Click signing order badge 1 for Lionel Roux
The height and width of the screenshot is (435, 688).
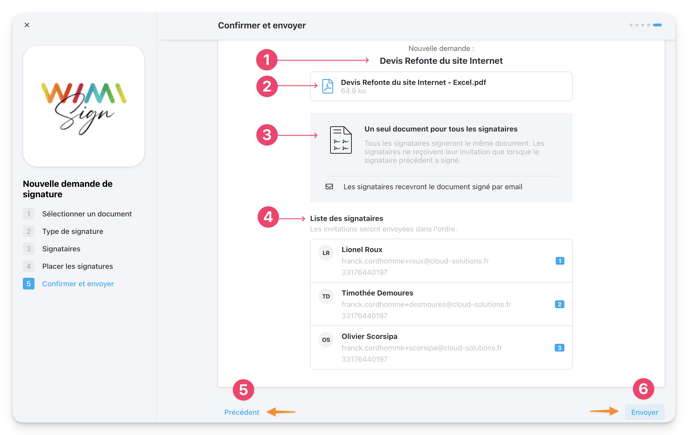coord(559,261)
